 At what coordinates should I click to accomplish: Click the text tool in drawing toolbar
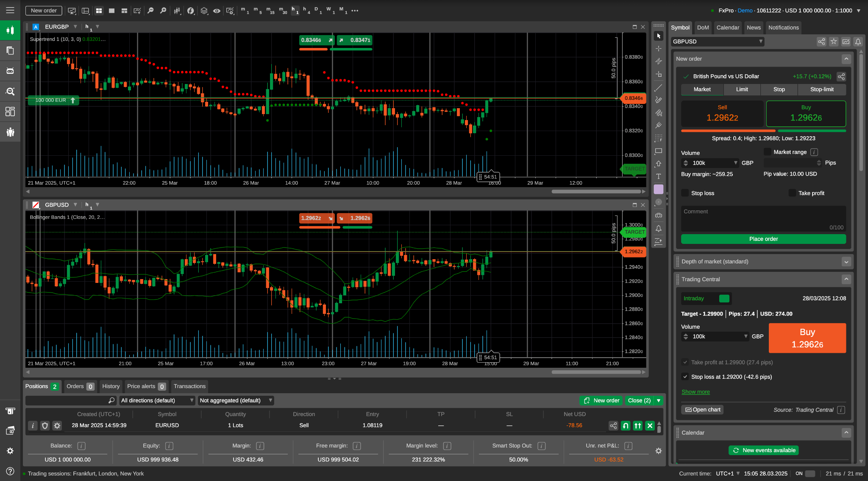pos(658,176)
